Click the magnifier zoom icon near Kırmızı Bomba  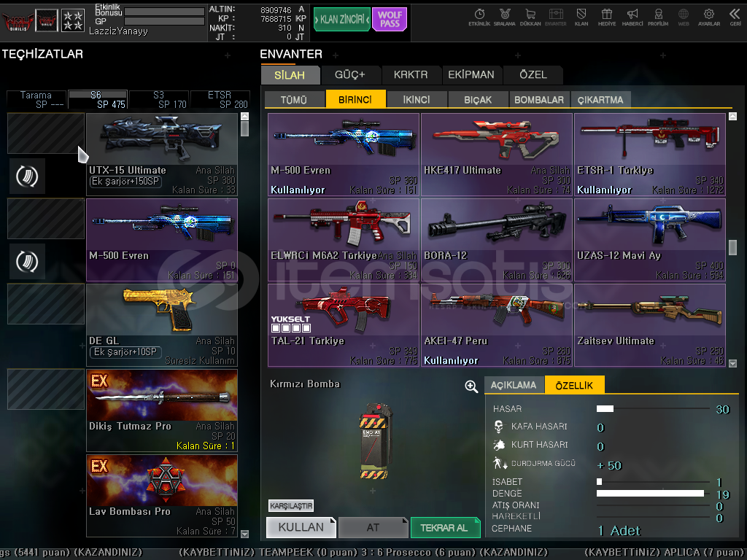(x=471, y=386)
